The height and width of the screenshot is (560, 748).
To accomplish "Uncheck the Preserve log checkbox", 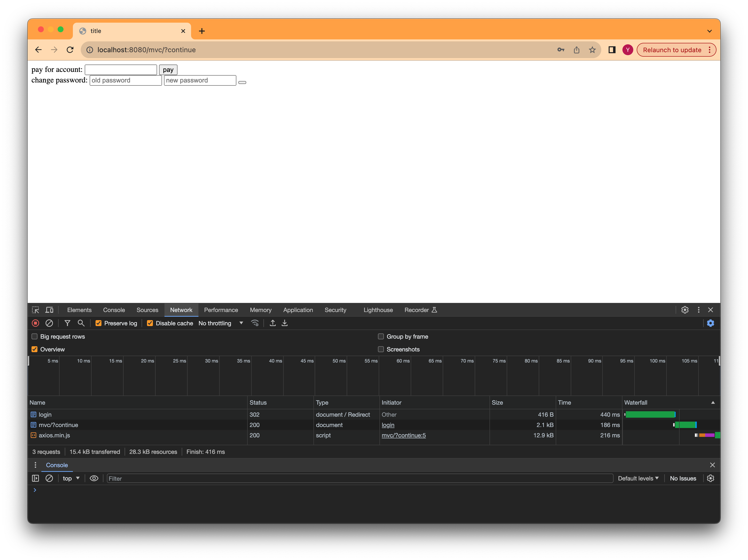I will click(x=98, y=323).
